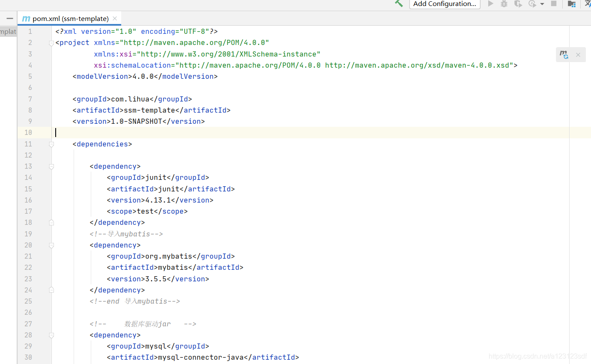Start debugging with the bug icon
Viewport: 591px width, 364px height.
504,3
